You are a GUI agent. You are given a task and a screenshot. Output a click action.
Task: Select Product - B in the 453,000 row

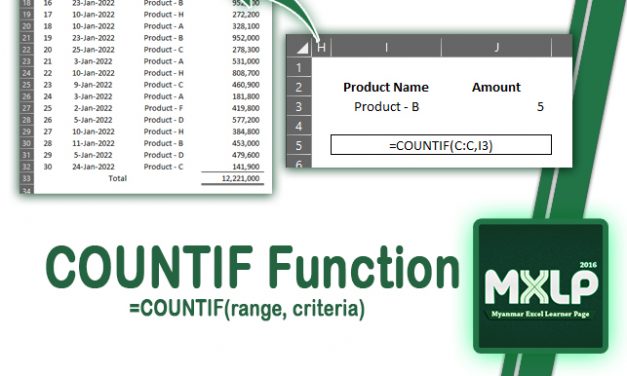click(164, 143)
